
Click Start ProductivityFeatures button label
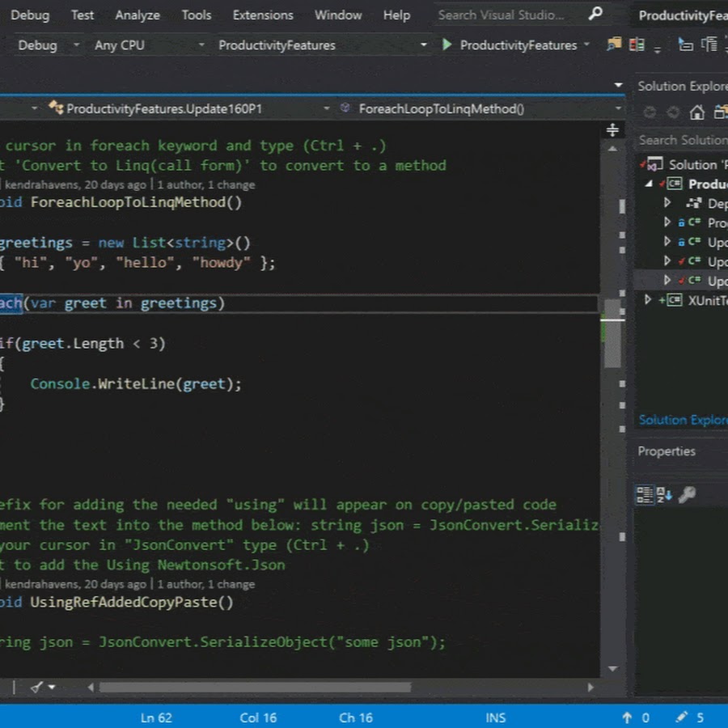(518, 45)
